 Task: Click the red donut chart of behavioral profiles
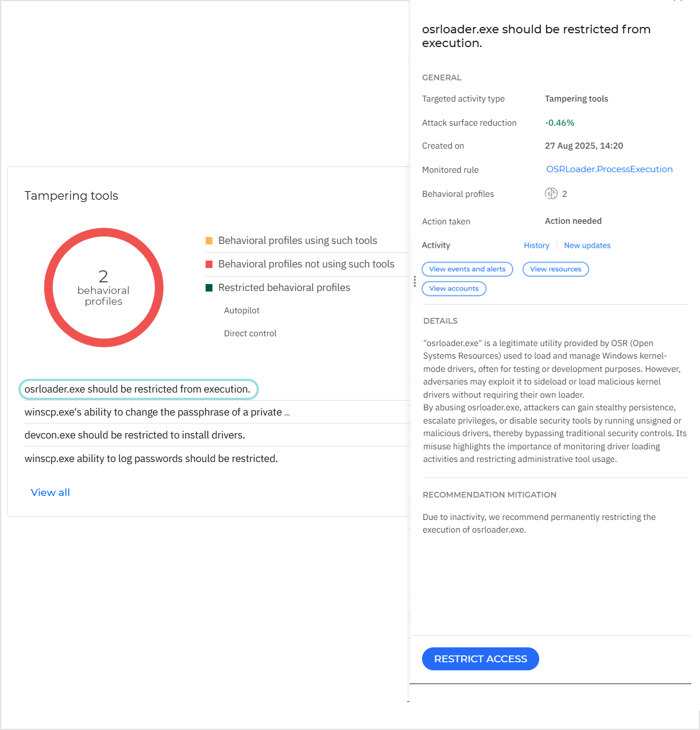[x=104, y=288]
